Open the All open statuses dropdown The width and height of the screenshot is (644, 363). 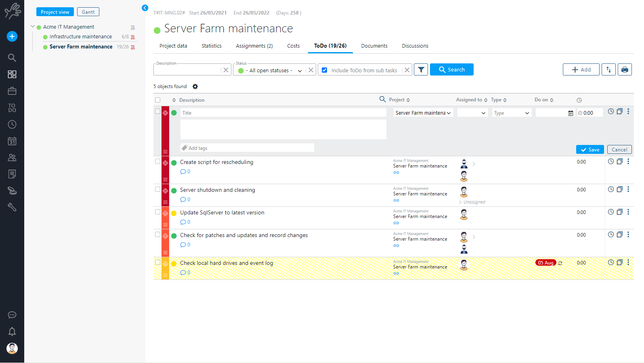(271, 70)
